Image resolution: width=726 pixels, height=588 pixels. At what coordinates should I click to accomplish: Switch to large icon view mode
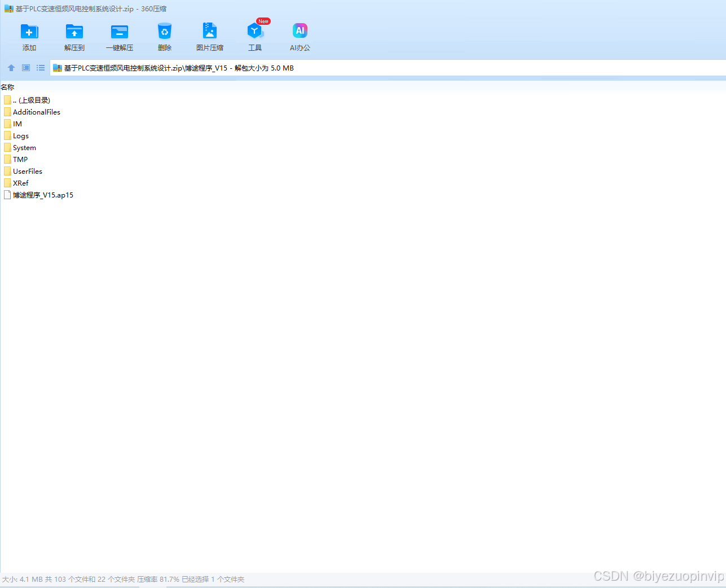(26, 68)
